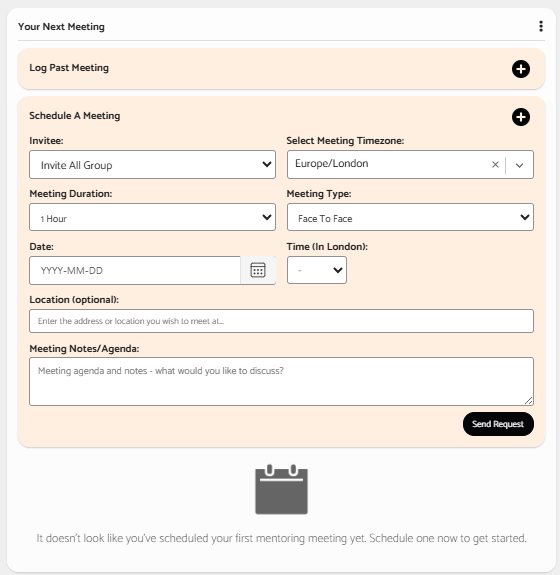Click the Your Next Meeting title
Image resolution: width=560 pixels, height=575 pixels.
tap(61, 27)
